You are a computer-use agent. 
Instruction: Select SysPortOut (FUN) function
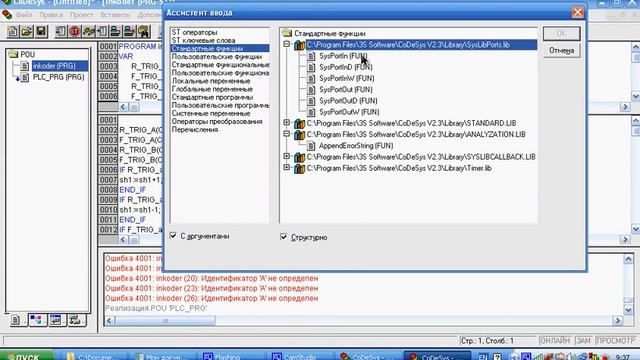point(346,90)
